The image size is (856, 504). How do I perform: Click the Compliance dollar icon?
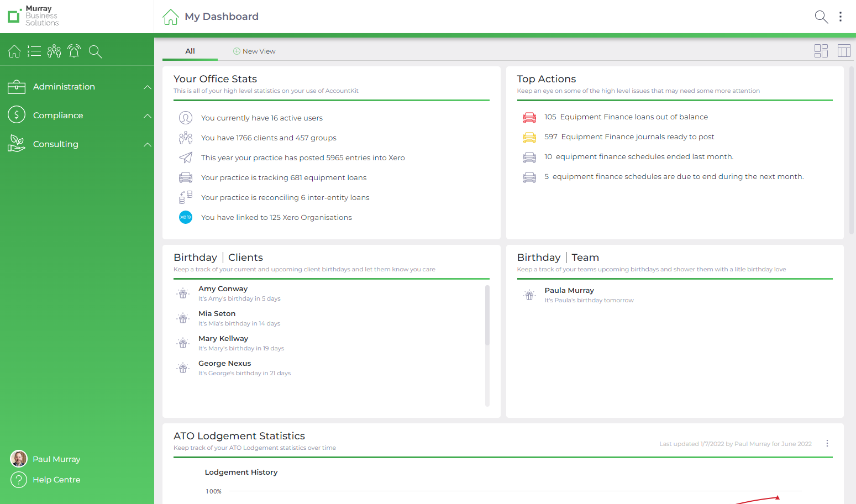[x=17, y=115]
